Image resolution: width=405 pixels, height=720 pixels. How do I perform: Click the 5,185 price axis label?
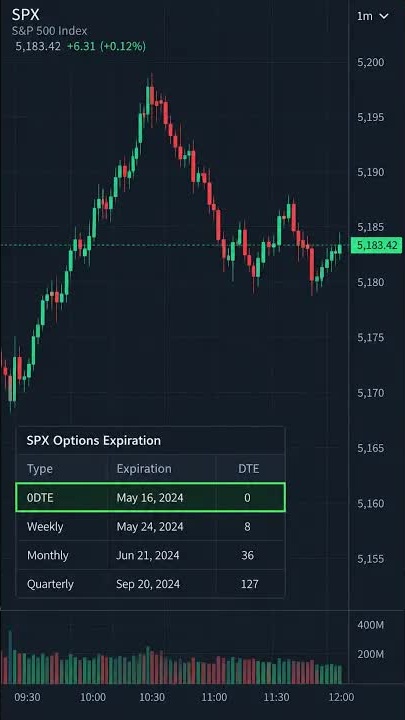(371, 227)
